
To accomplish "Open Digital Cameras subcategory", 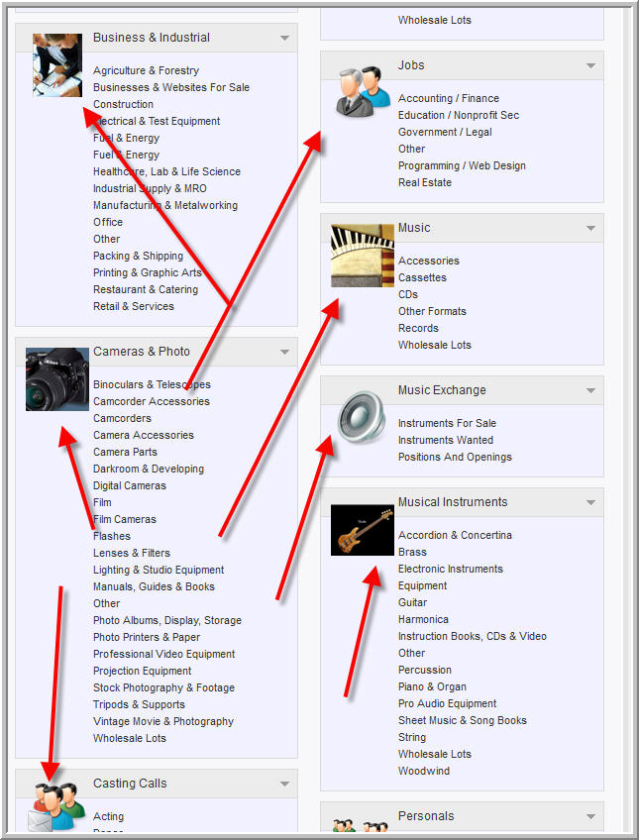I will click(x=130, y=485).
